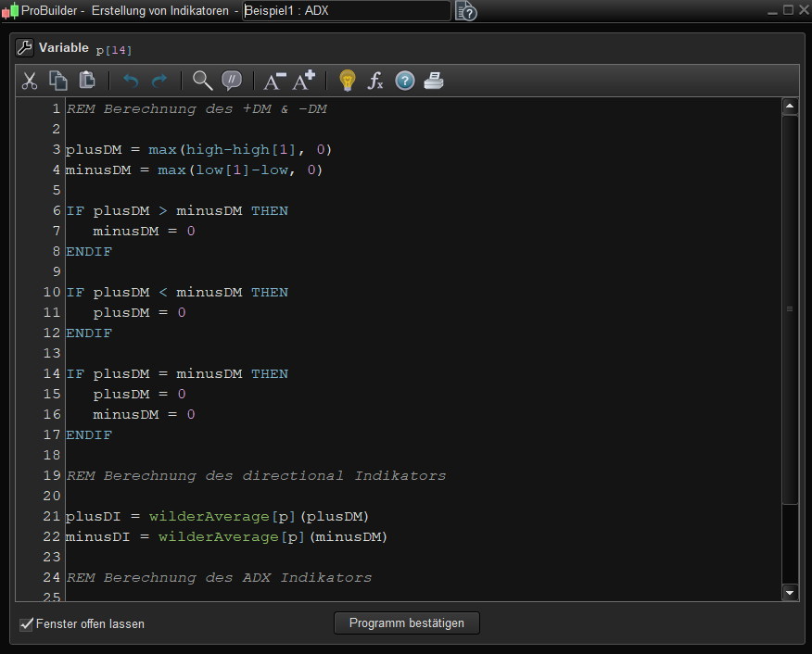Click the document help icon beside name field
812x654 pixels.
[x=466, y=11]
